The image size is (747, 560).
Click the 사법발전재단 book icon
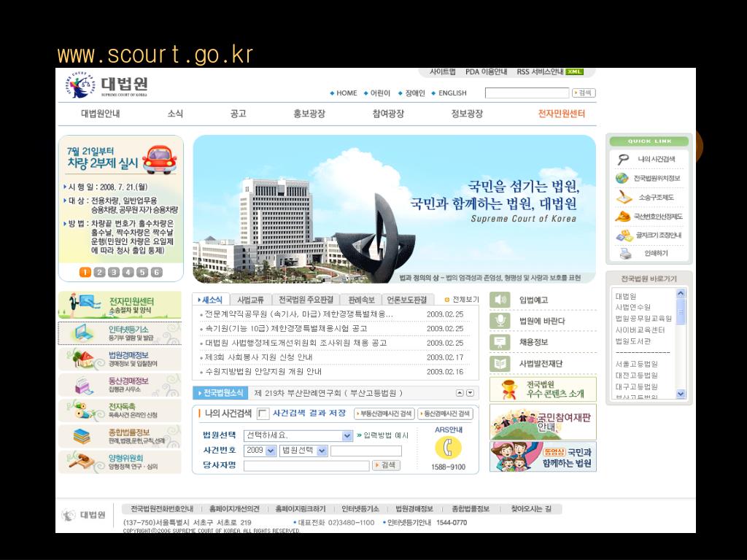point(500,364)
